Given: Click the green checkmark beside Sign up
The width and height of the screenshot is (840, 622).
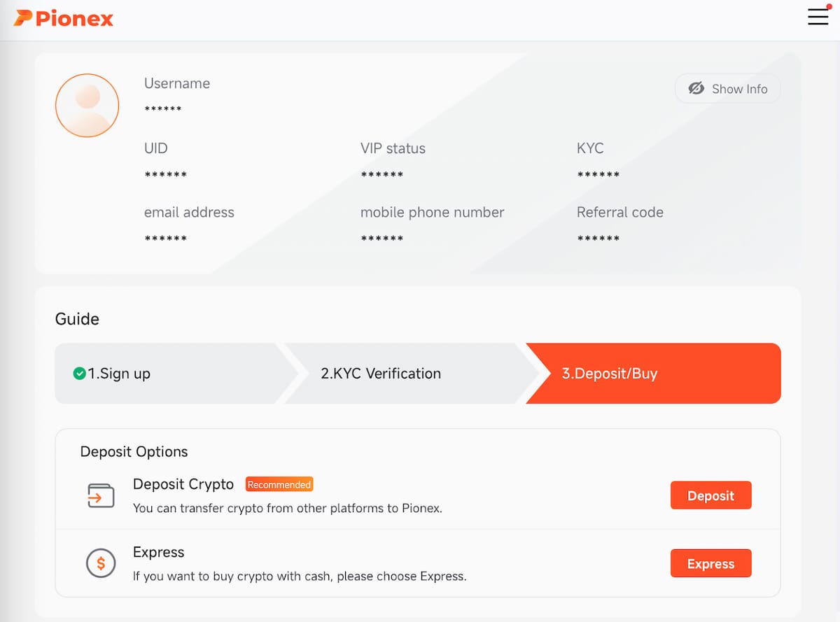Looking at the screenshot, I should pyautogui.click(x=79, y=374).
